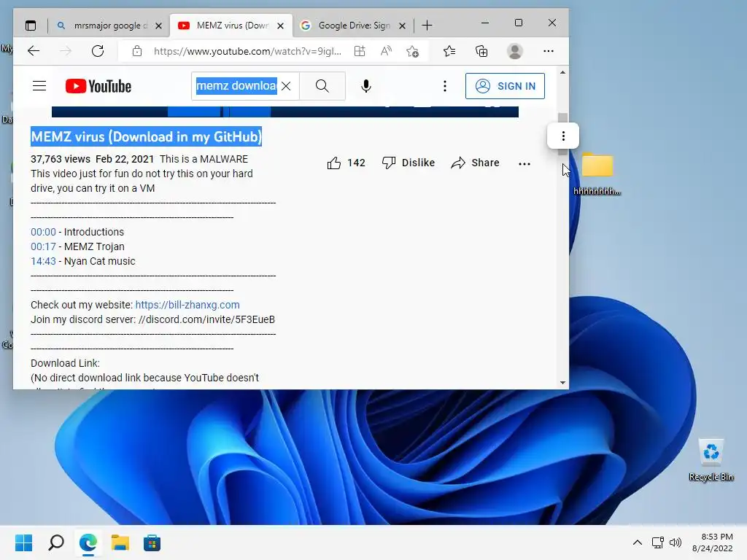This screenshot has width=747, height=560.
Task: Open Edge Collections
Action: pyautogui.click(x=481, y=51)
